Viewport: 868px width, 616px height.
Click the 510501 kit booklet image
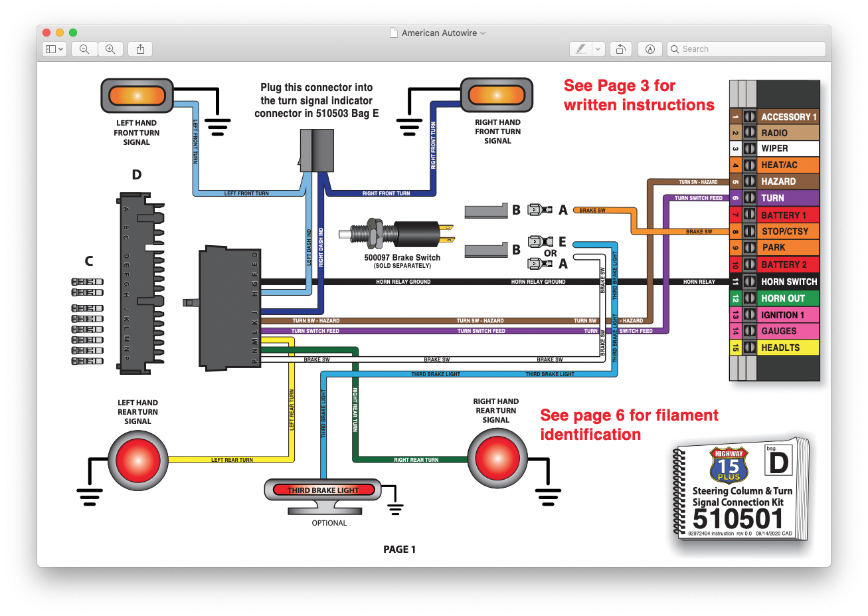(742, 490)
